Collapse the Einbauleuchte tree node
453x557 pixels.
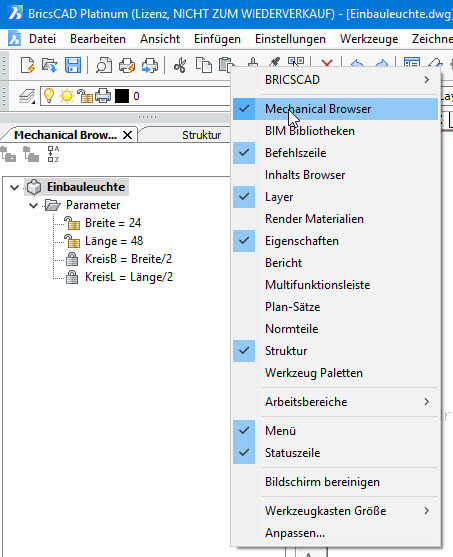coord(15,187)
